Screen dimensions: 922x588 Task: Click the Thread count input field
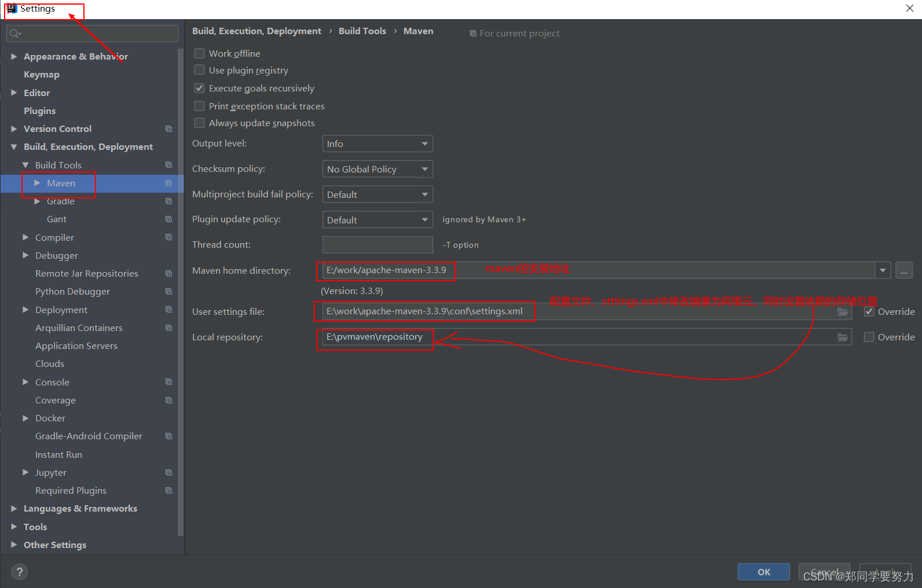[x=377, y=245]
